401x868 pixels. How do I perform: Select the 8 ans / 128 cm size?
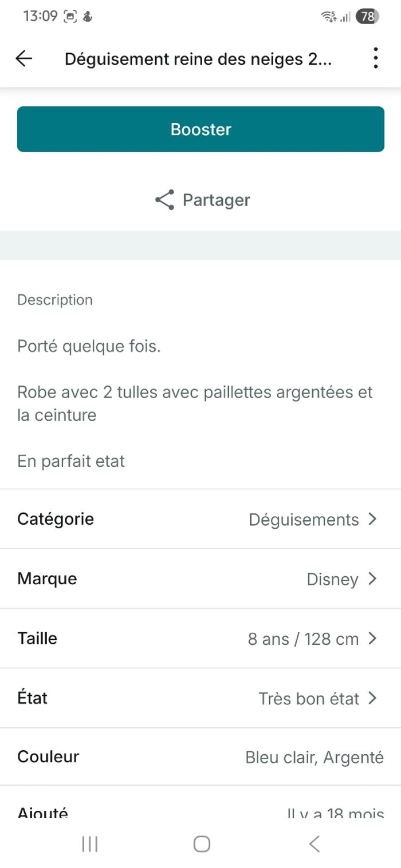(x=303, y=639)
